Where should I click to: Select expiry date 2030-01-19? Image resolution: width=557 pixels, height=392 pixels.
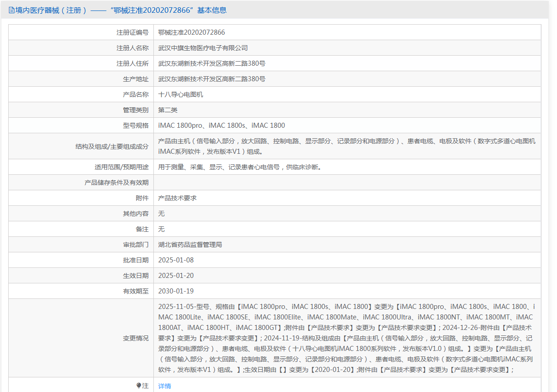pyautogui.click(x=176, y=291)
